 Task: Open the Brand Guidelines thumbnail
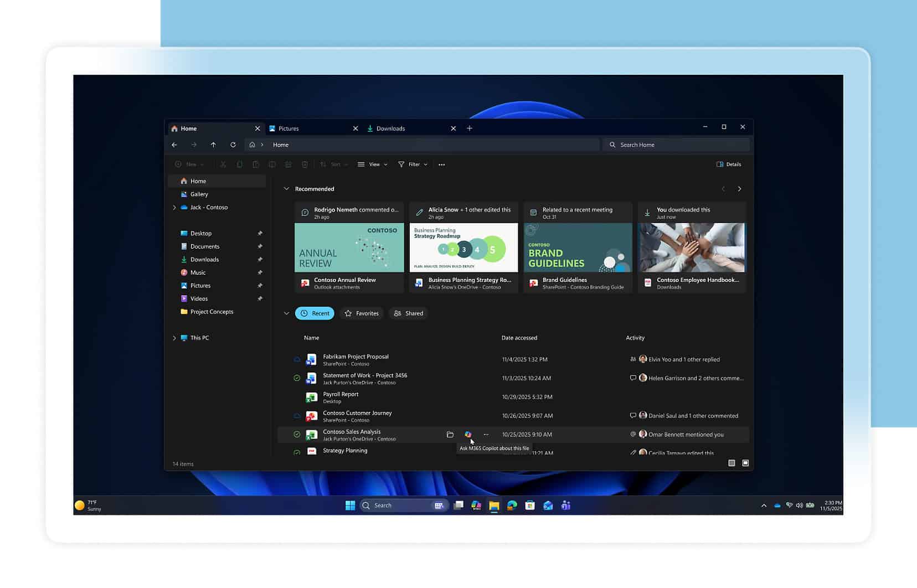point(578,247)
